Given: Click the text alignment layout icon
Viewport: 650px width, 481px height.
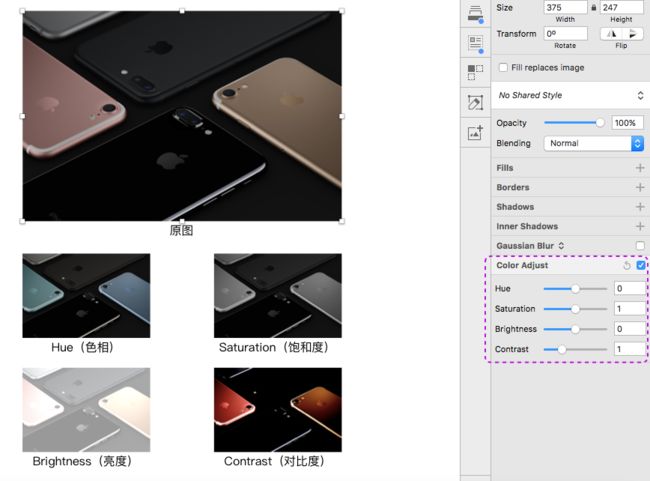Looking at the screenshot, I should click(x=475, y=44).
